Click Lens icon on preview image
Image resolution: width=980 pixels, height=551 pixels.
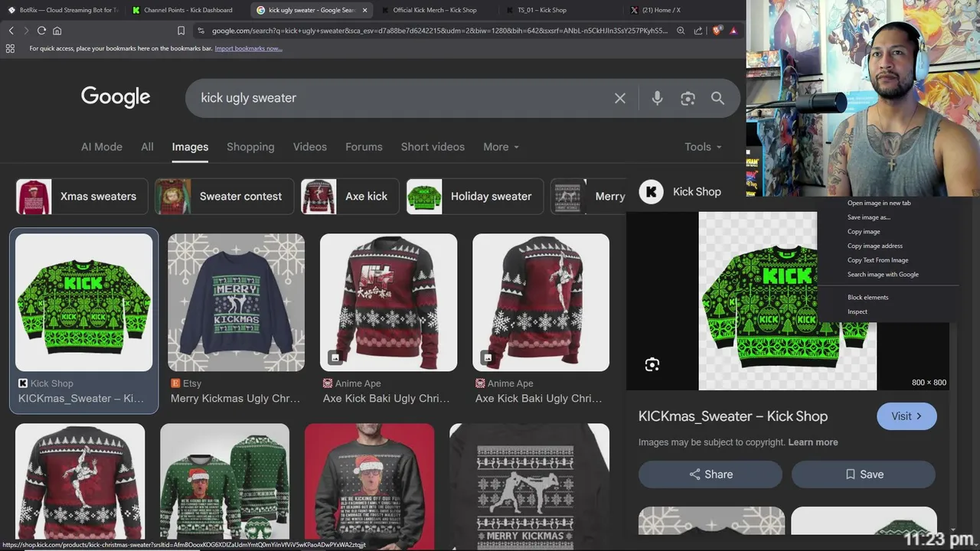(x=652, y=364)
